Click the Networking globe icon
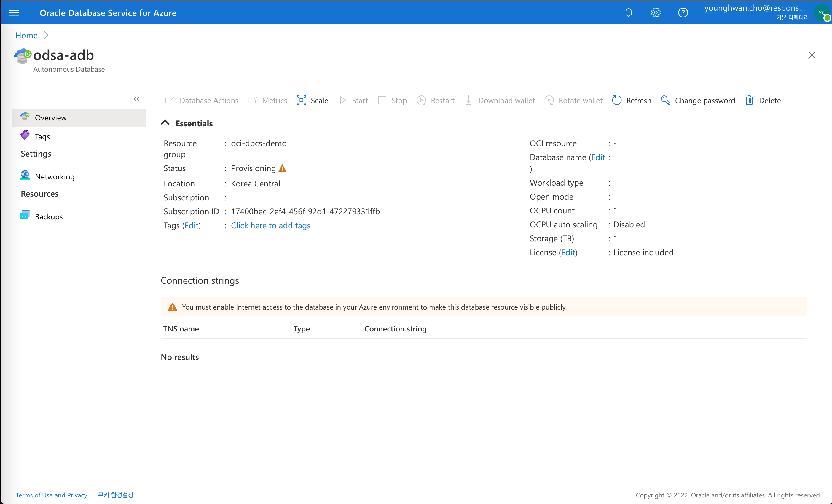 [x=25, y=175]
